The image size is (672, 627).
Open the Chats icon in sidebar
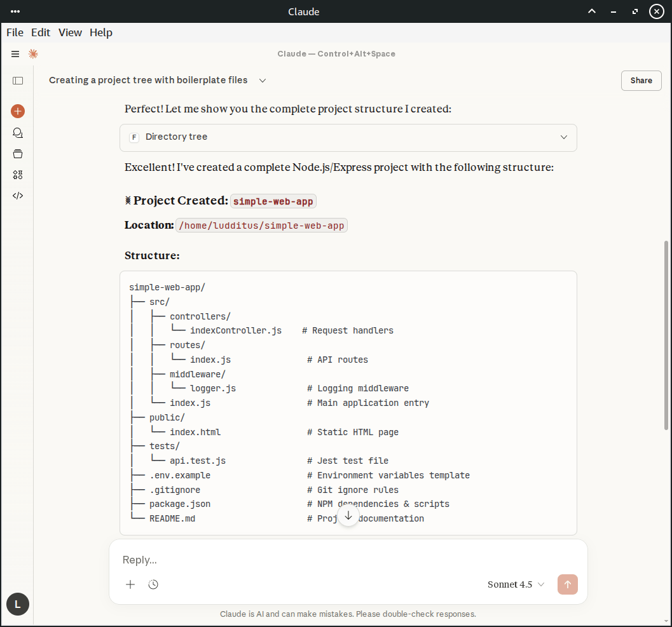coord(18,133)
